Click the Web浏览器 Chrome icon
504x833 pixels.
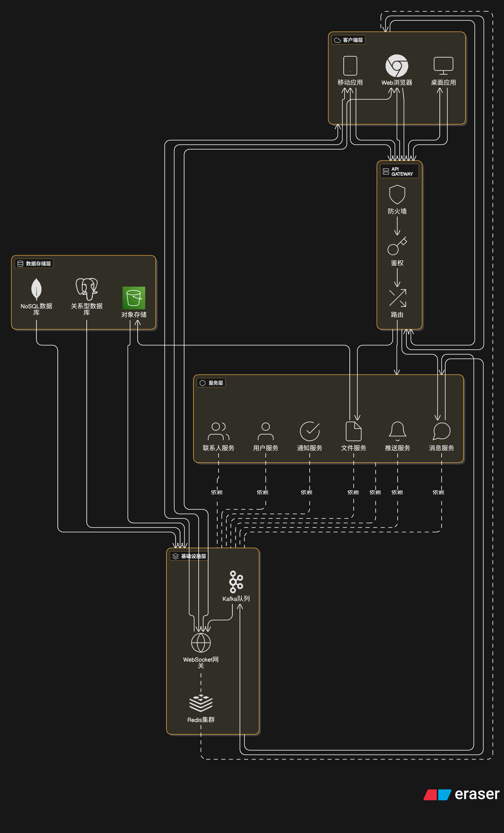tap(397, 66)
